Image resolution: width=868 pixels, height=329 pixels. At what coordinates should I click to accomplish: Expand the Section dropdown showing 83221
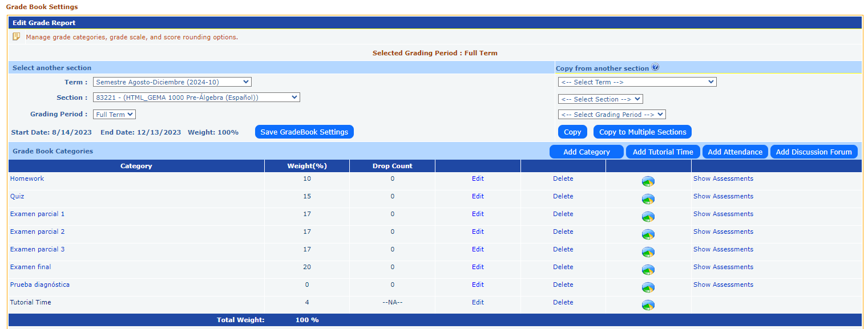click(x=196, y=98)
